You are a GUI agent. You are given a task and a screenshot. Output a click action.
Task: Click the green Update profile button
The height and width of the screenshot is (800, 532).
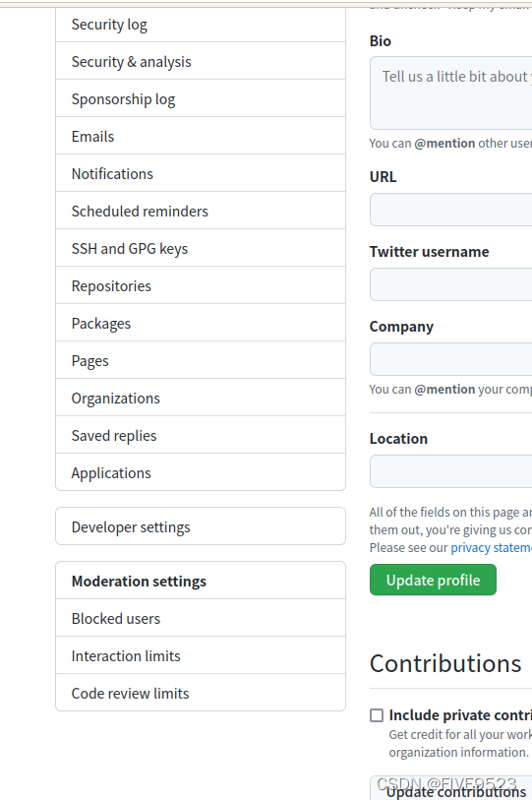tap(433, 580)
